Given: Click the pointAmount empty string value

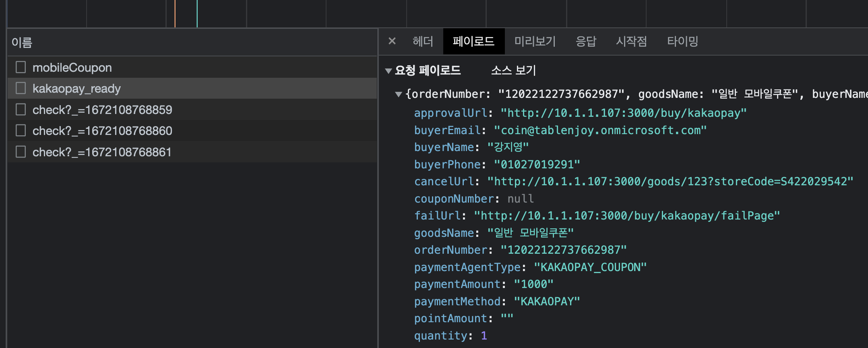Looking at the screenshot, I should coord(507,318).
